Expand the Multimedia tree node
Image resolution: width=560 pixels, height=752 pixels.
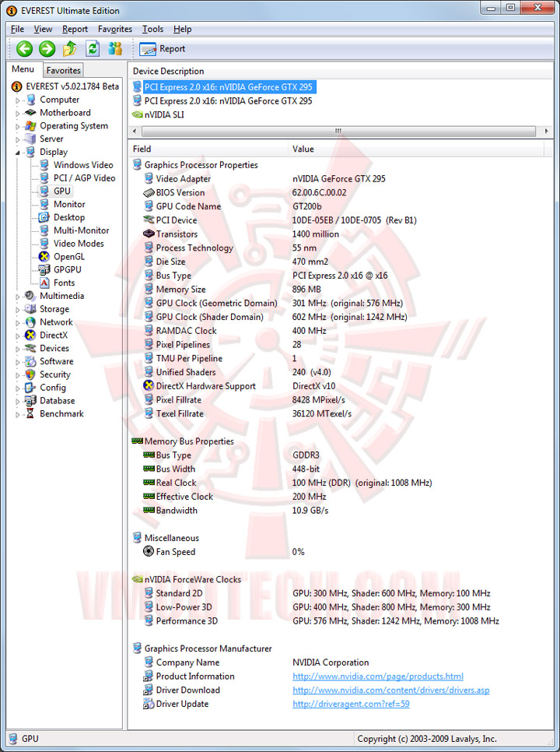(x=18, y=297)
